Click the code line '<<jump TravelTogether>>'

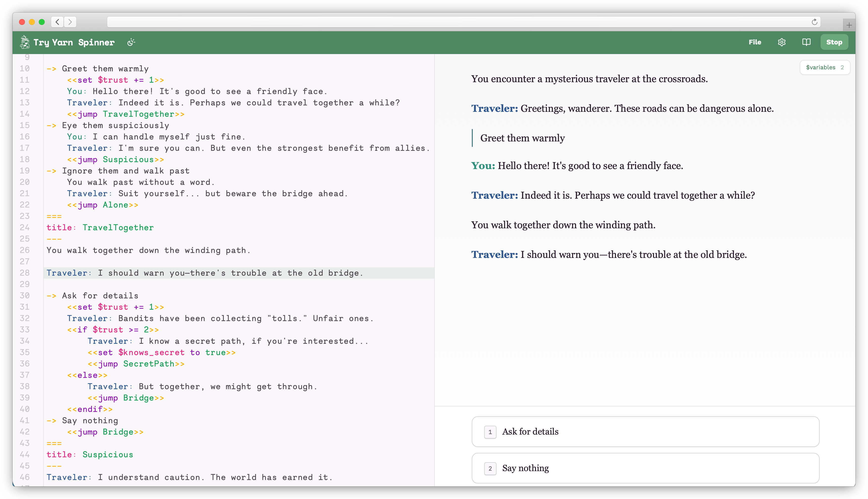click(x=126, y=114)
